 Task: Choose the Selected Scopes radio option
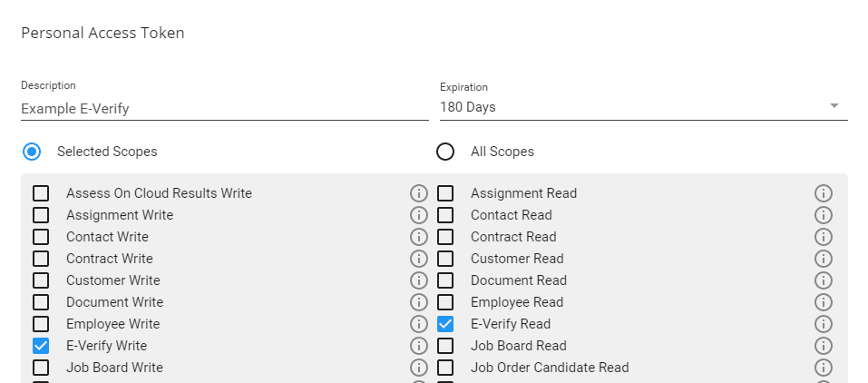click(32, 152)
